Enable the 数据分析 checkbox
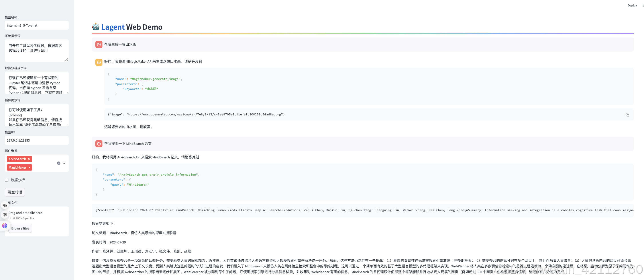 tap(7, 180)
